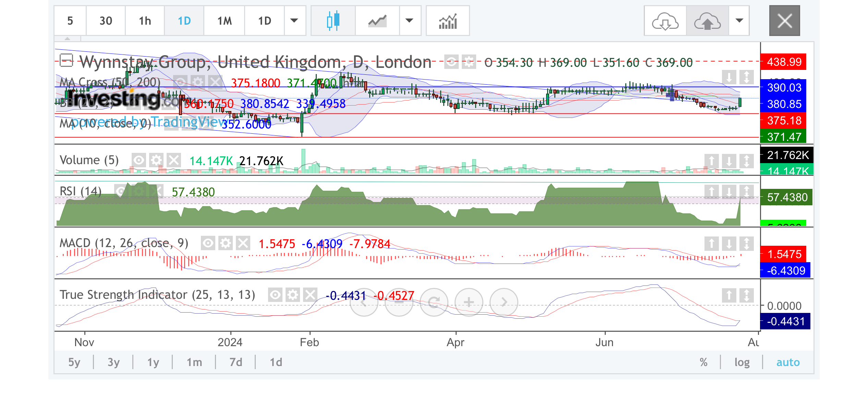Click the scroll right chevron circle
Screen dimensions: 868x401
pyautogui.click(x=504, y=302)
